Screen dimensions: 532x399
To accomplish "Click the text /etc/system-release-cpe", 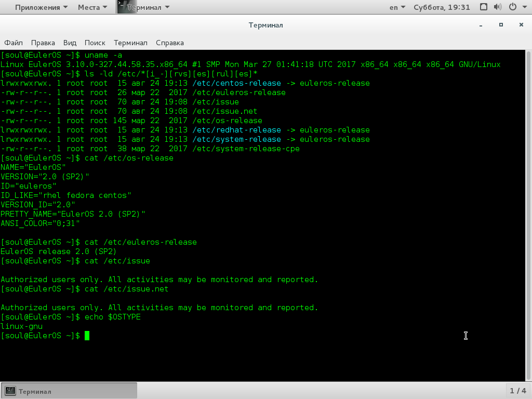I will [246, 149].
